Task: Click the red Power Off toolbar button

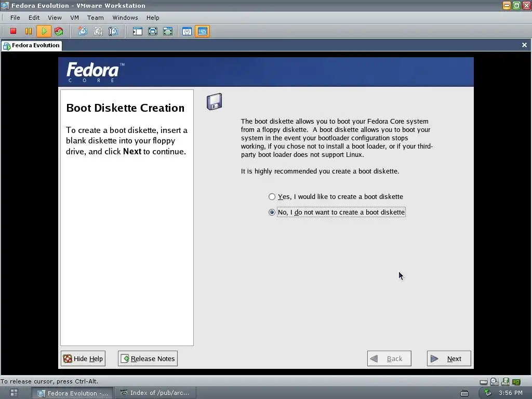Action: pyautogui.click(x=13, y=31)
